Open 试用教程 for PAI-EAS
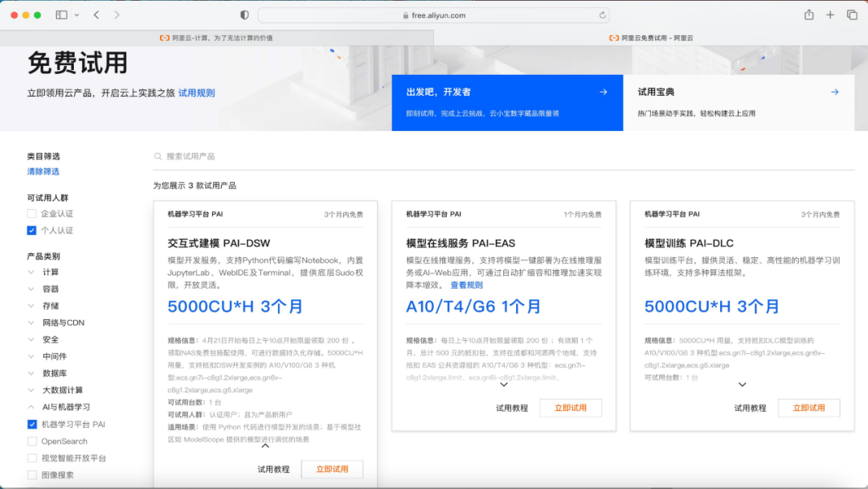Image resolution: width=868 pixels, height=489 pixels. [512, 408]
